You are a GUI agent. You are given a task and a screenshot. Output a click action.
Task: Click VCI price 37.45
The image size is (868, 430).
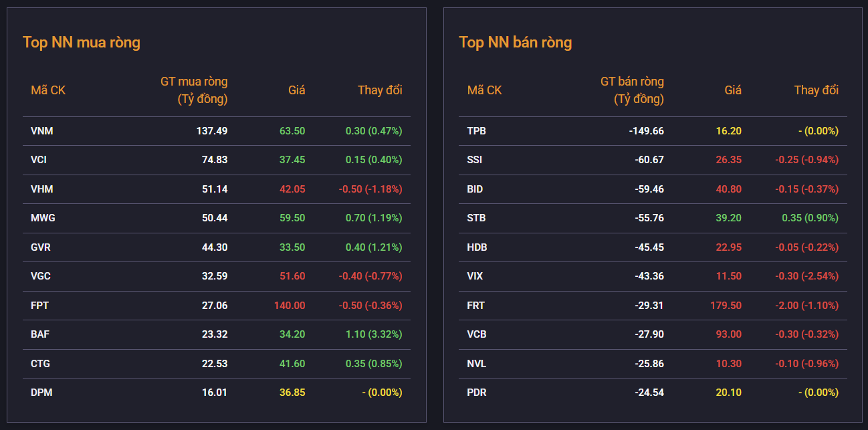[292, 160]
